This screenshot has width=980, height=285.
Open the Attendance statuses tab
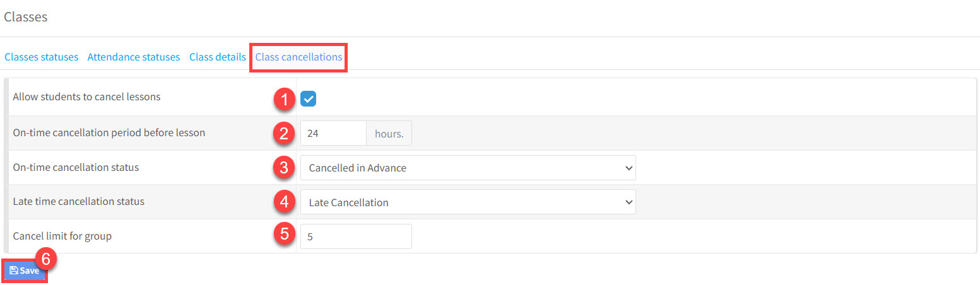(x=134, y=57)
